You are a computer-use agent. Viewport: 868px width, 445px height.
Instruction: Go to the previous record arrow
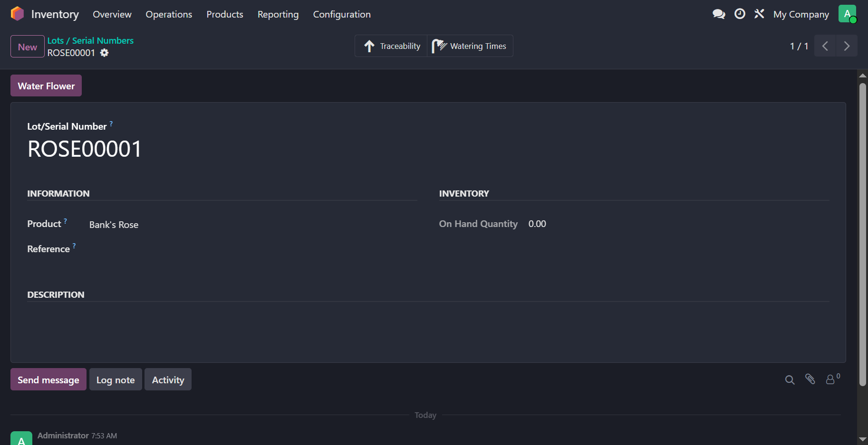point(825,46)
